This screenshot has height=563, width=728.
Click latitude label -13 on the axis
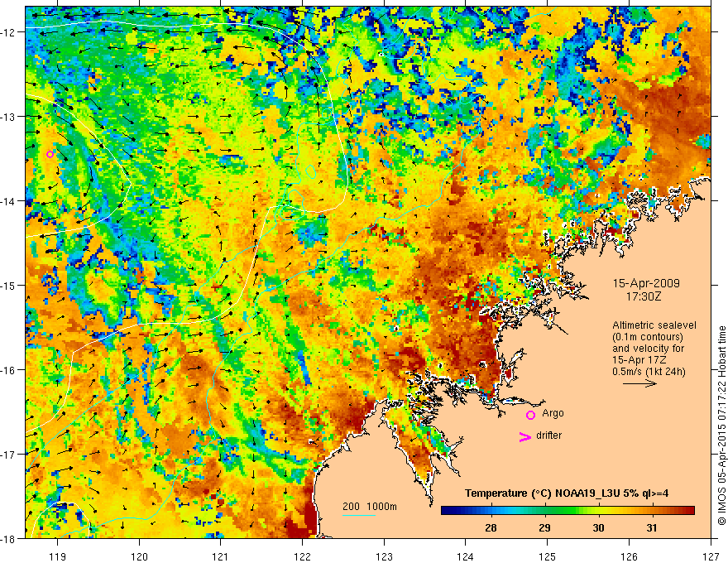pyautogui.click(x=8, y=117)
